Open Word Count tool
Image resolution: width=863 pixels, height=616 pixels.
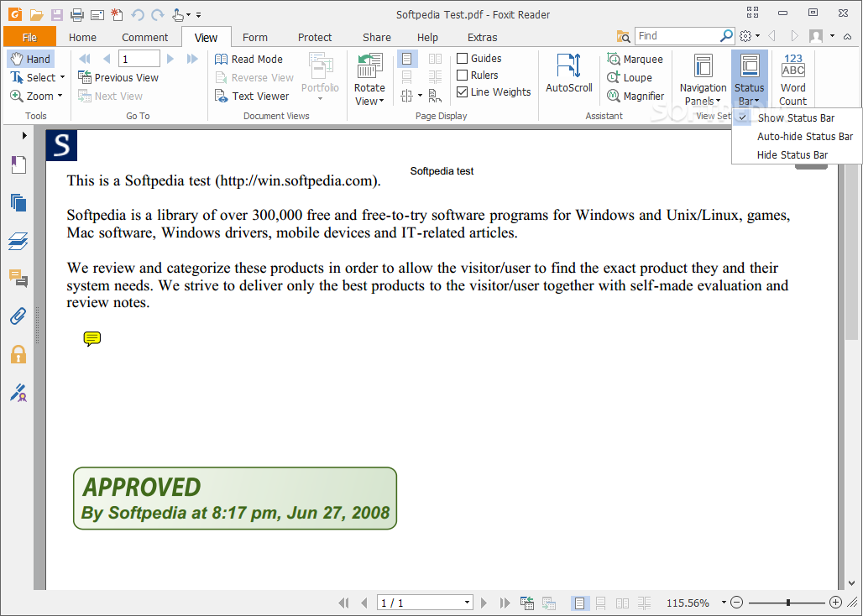(x=792, y=80)
